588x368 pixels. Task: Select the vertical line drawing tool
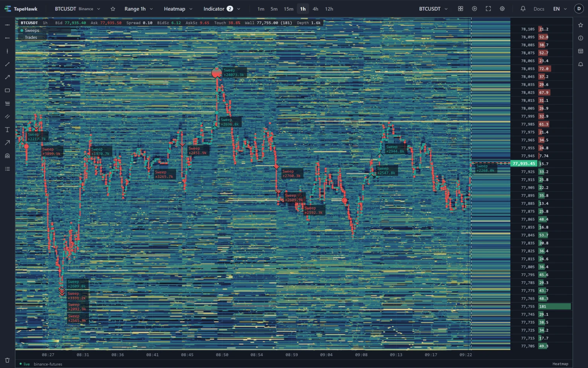tap(7, 51)
